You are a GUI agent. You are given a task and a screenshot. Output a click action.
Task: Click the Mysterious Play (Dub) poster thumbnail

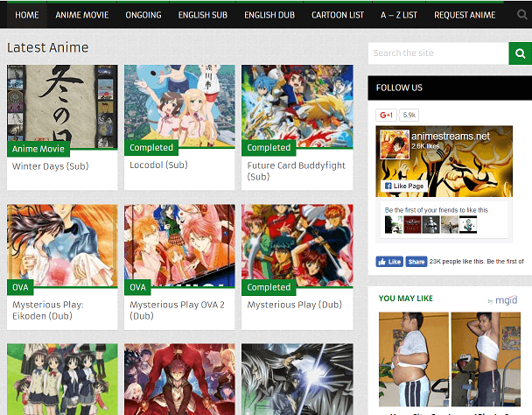pos(297,245)
